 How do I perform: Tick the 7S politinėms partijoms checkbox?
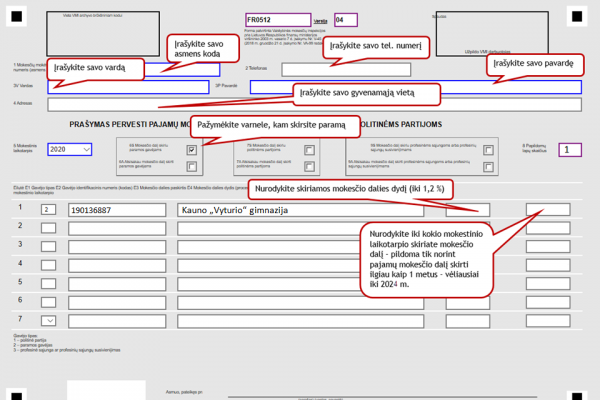(309, 150)
